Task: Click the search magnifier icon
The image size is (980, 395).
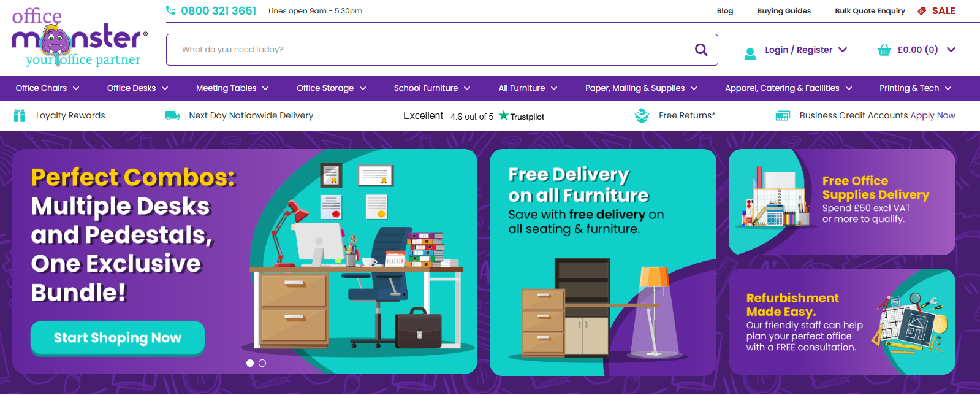Action: (701, 50)
